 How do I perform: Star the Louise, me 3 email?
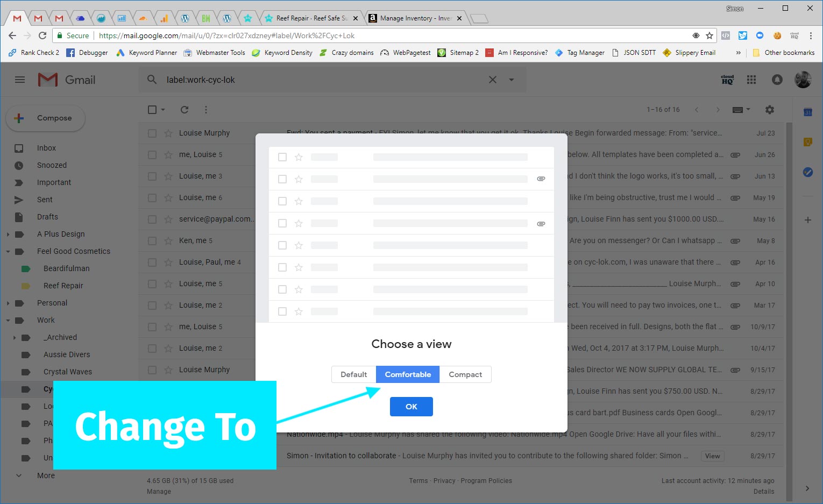pos(168,176)
